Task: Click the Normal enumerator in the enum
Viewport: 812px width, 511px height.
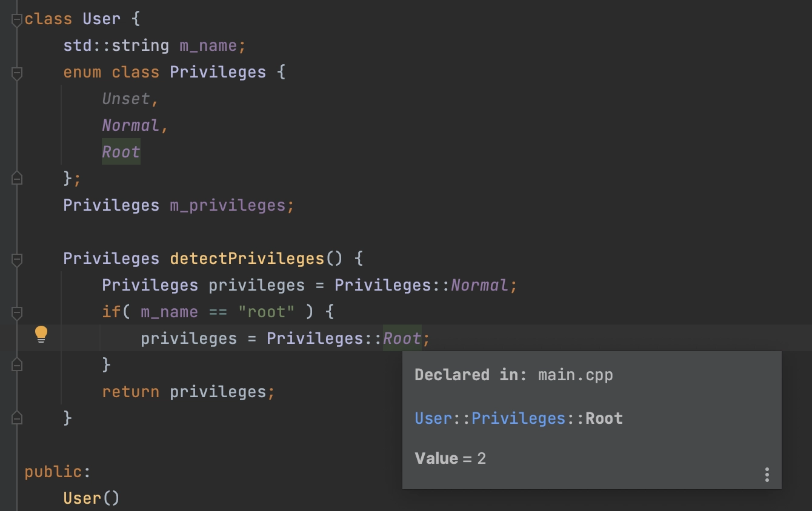Action: click(130, 125)
